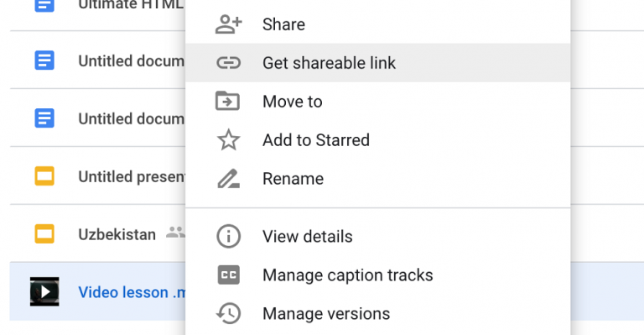Image resolution: width=644 pixels, height=335 pixels.
Task: Choose Rename from the context menu
Action: point(378,179)
